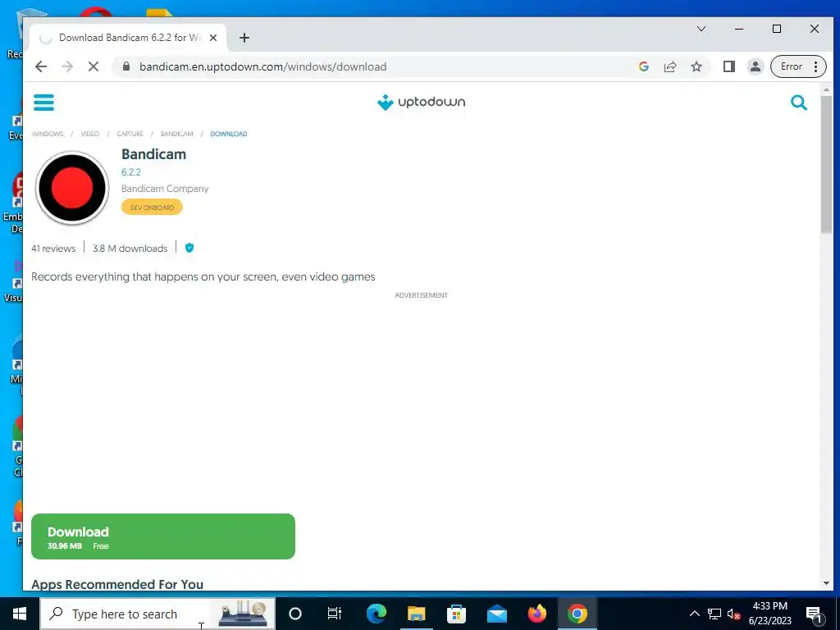Open Chrome menu via Error button
This screenshot has width=840, height=630.
point(798,66)
